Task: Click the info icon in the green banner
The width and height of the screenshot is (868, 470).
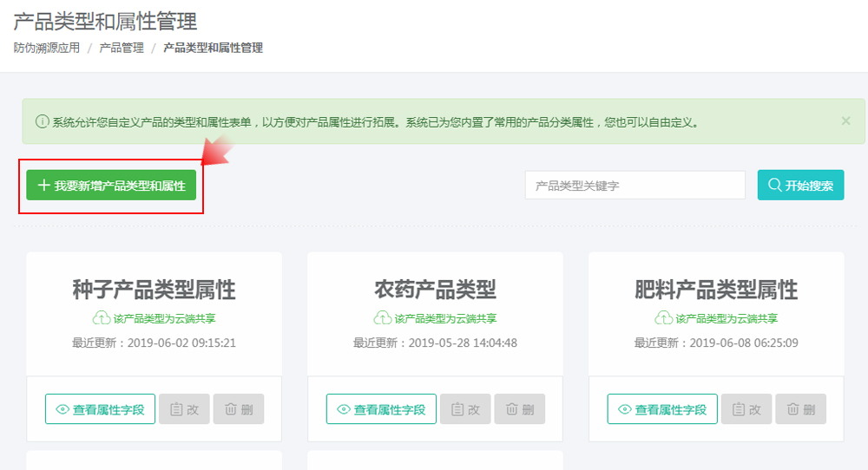Action: [x=42, y=121]
